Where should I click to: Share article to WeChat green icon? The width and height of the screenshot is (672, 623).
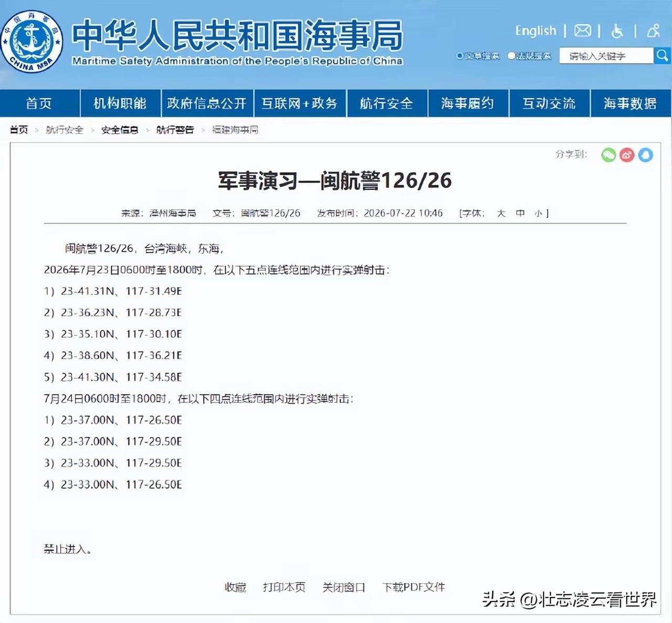[x=608, y=155]
